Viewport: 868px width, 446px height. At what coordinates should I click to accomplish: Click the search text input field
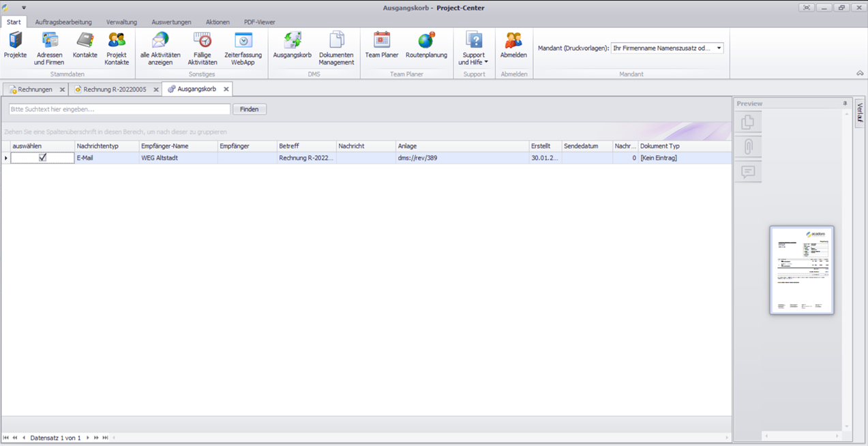(x=119, y=109)
